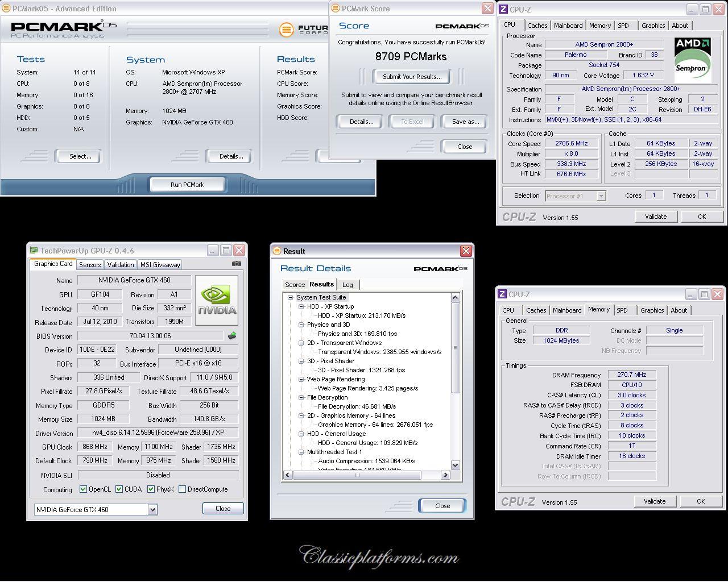Click Validate in top CPU-Z window
Viewport: 728px width, 582px height.
(x=656, y=217)
